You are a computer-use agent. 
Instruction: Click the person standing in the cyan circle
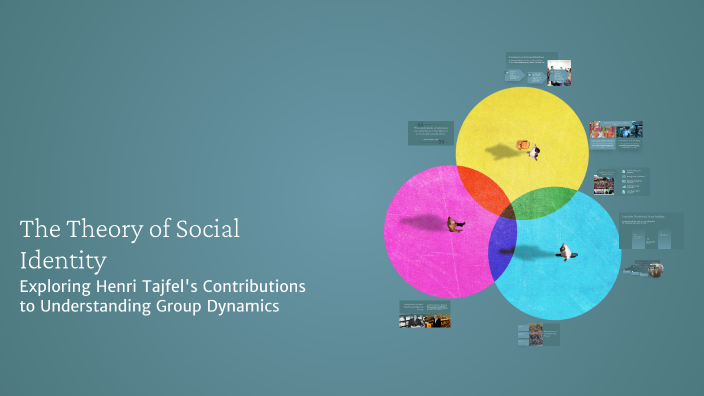[566, 252]
